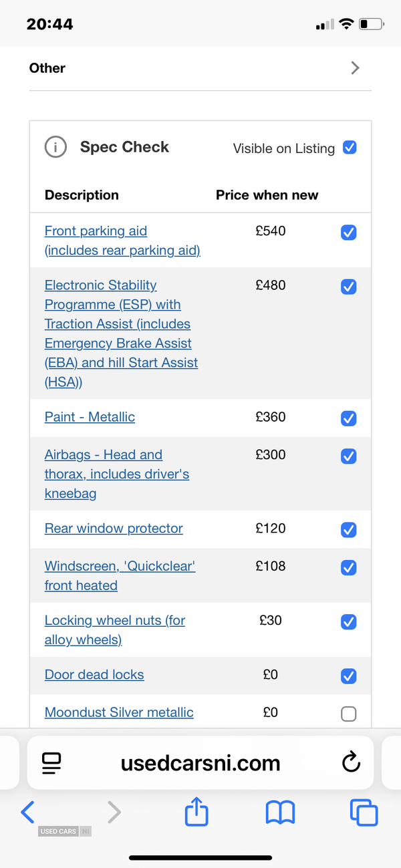Open Door dead locks link
This screenshot has width=401, height=868.
pyautogui.click(x=94, y=674)
